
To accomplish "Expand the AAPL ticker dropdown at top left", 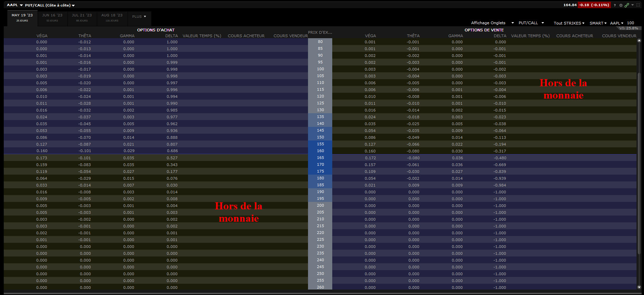I will (x=15, y=5).
